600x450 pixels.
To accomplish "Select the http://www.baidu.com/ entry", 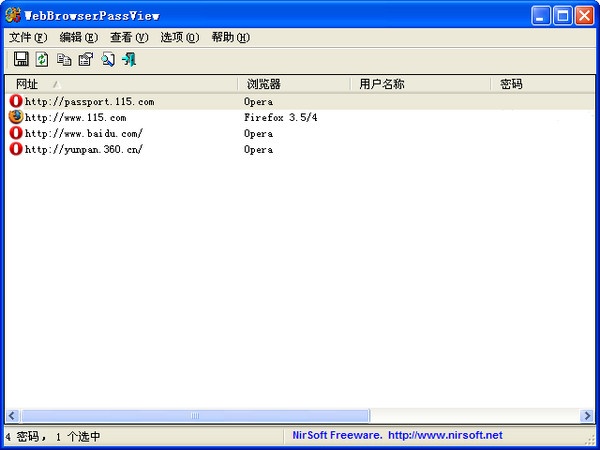I will pos(83,134).
